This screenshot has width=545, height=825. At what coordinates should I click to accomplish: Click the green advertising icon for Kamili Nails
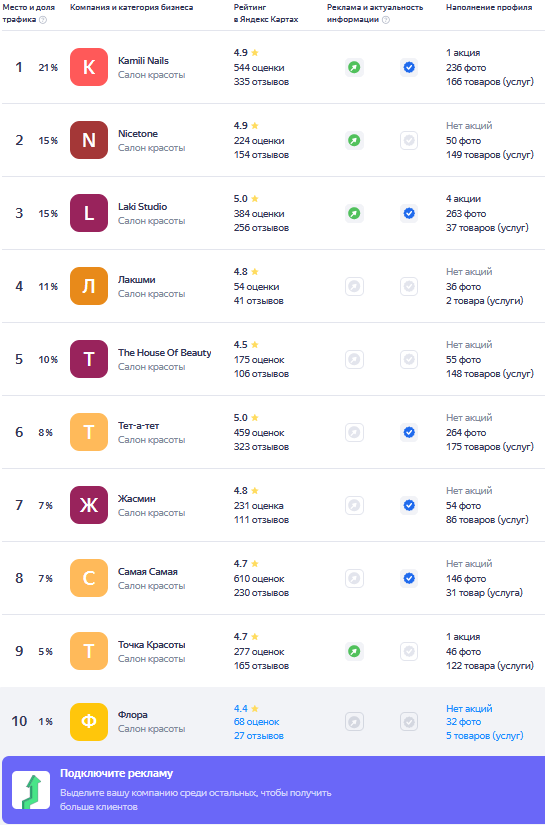click(x=355, y=67)
